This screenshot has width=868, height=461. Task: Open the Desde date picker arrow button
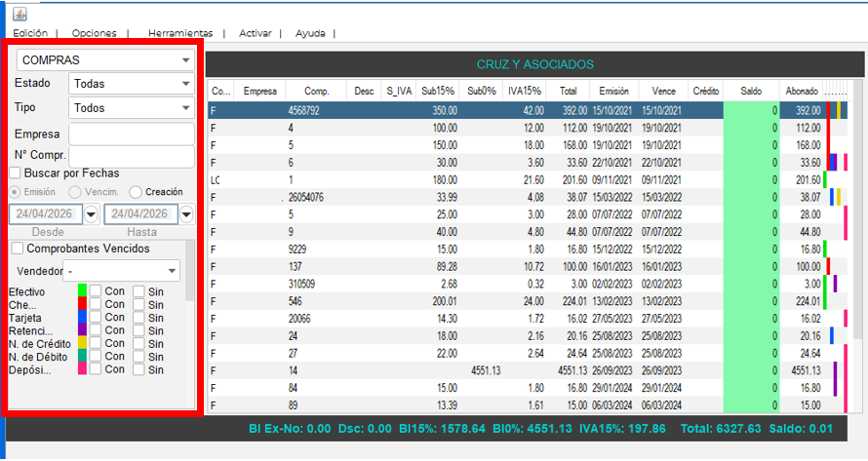[92, 213]
